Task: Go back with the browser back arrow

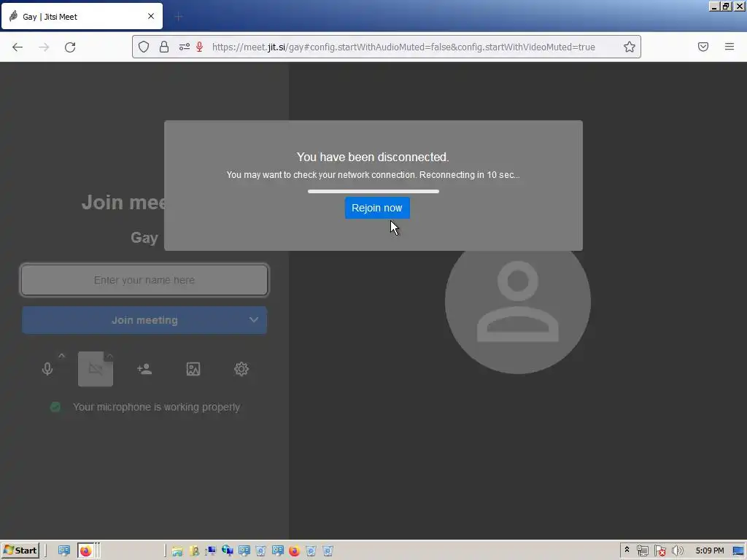Action: coord(18,47)
